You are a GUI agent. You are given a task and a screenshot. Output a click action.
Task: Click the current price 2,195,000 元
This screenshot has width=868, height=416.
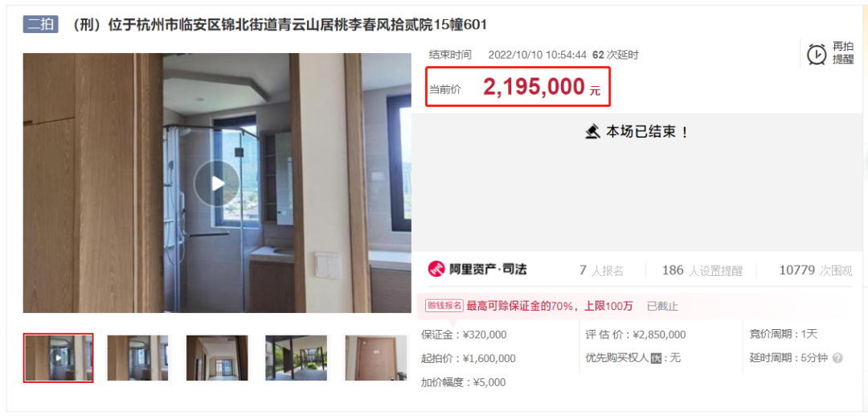point(542,87)
